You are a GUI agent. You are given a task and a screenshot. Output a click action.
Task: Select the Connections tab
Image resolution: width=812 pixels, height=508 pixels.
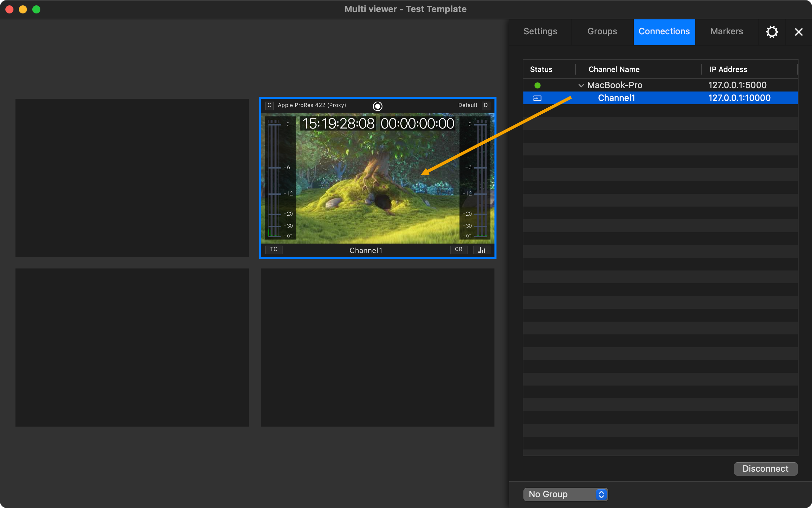[664, 31]
